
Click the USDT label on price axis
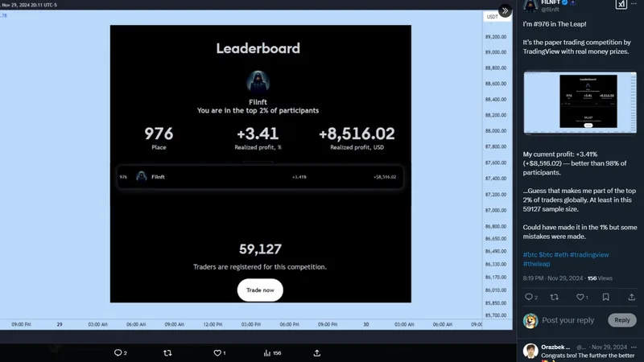[x=492, y=16]
